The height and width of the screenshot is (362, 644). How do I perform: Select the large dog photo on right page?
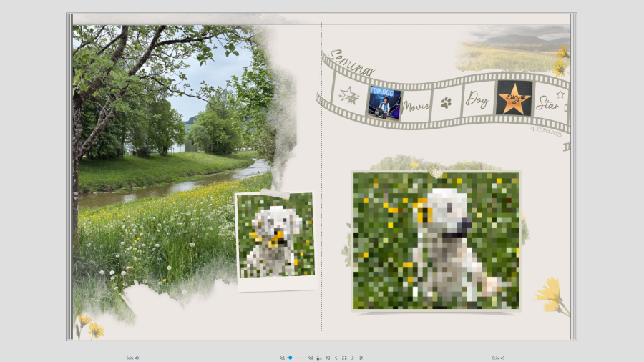436,240
